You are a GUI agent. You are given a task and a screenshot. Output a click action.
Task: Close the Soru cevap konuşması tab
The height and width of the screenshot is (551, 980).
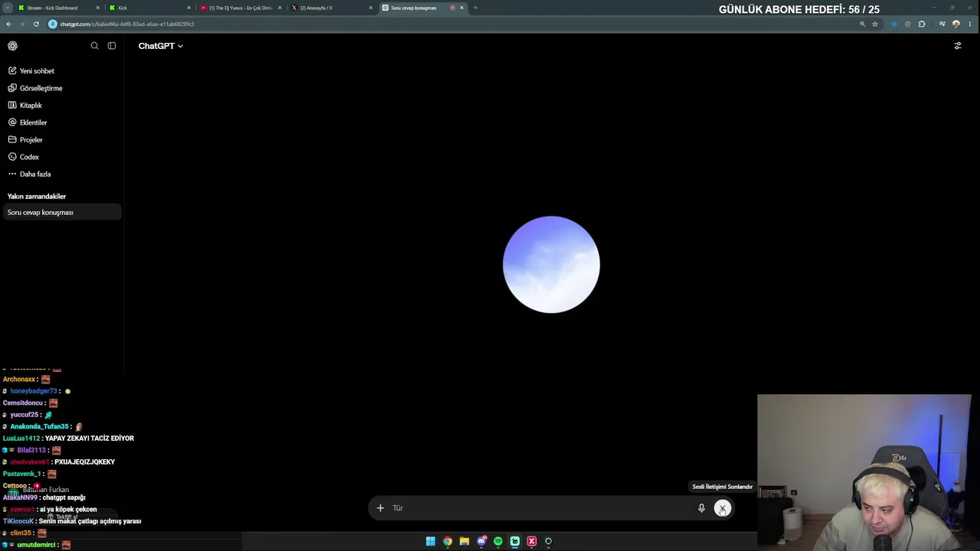point(462,8)
